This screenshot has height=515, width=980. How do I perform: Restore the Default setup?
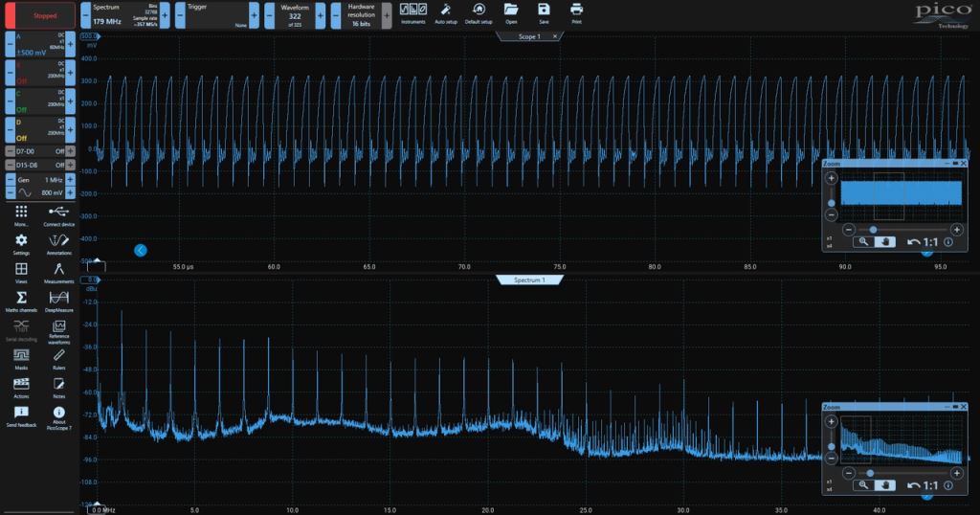[479, 13]
